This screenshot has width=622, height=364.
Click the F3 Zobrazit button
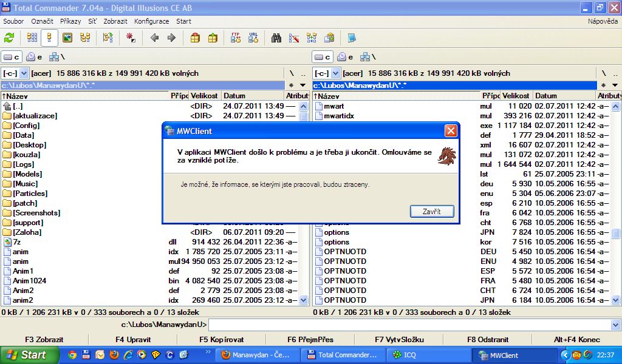pyautogui.click(x=44, y=340)
